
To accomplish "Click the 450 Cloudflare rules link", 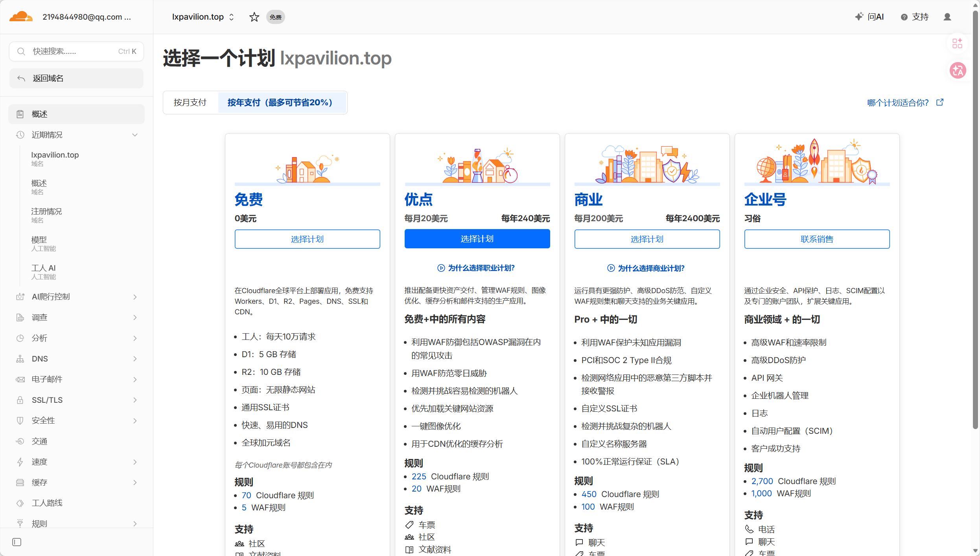I will pyautogui.click(x=589, y=494).
